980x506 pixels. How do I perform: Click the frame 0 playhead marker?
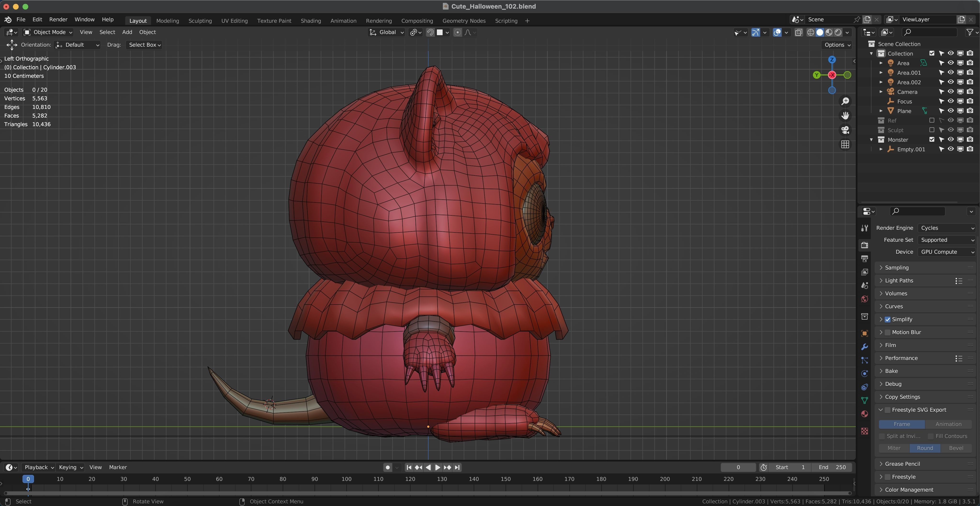point(28,479)
